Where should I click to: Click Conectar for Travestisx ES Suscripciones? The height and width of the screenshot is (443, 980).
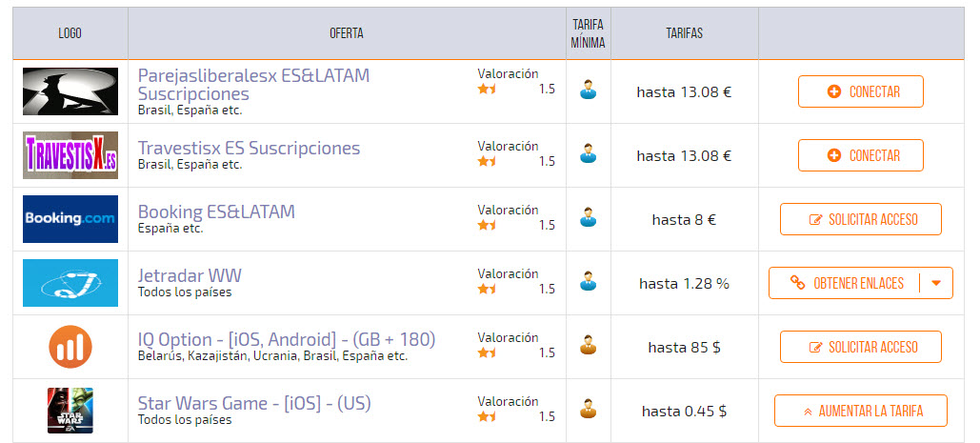pos(861,155)
